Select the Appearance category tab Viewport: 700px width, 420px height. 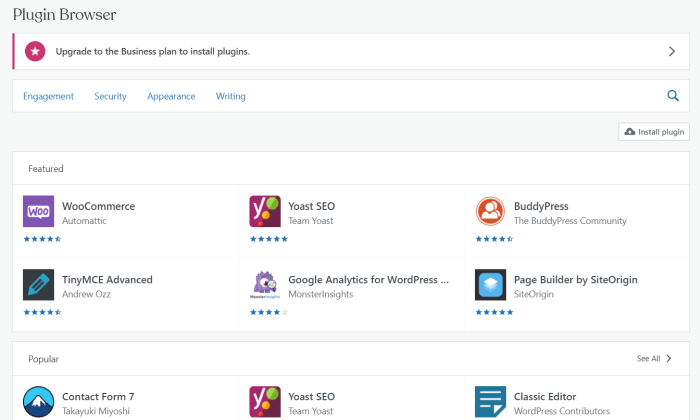click(171, 96)
